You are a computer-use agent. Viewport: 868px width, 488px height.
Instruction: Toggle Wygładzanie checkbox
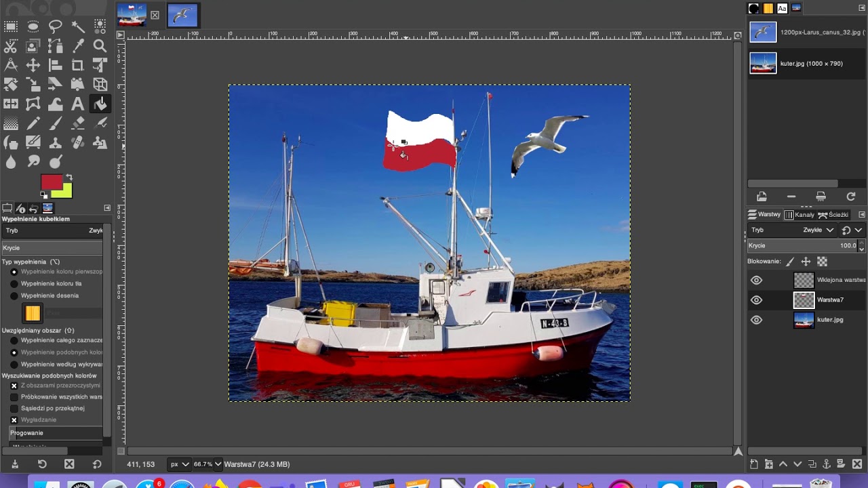(x=14, y=420)
